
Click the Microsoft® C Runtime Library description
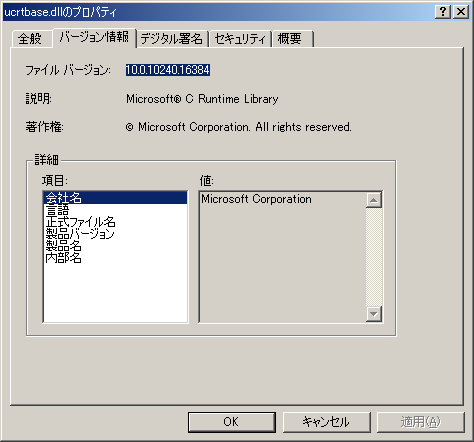[202, 99]
